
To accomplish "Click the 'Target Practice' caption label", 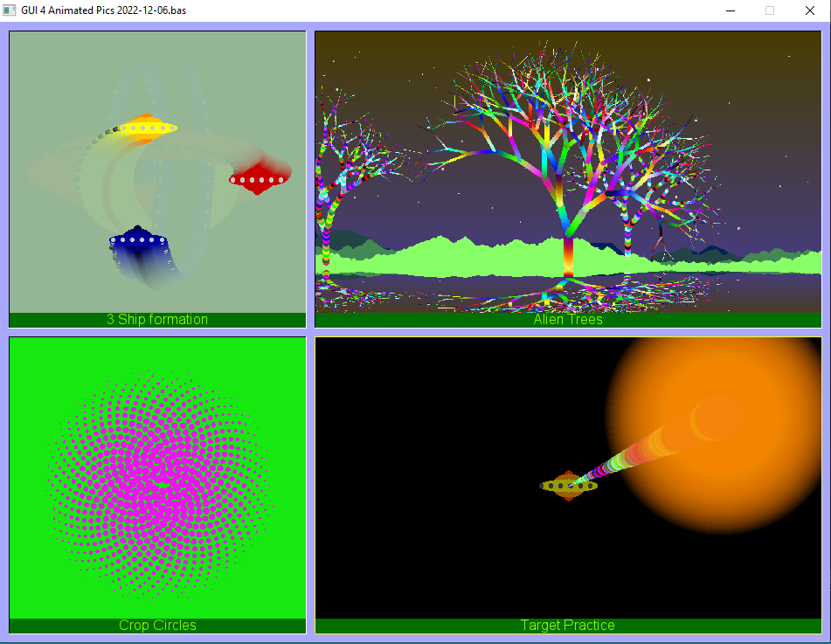I will pyautogui.click(x=568, y=626).
